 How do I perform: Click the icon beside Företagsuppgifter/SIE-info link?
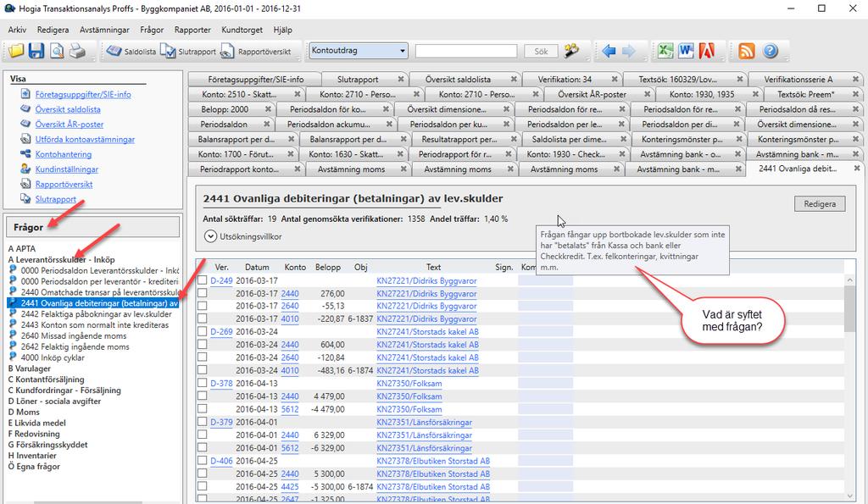pos(25,94)
